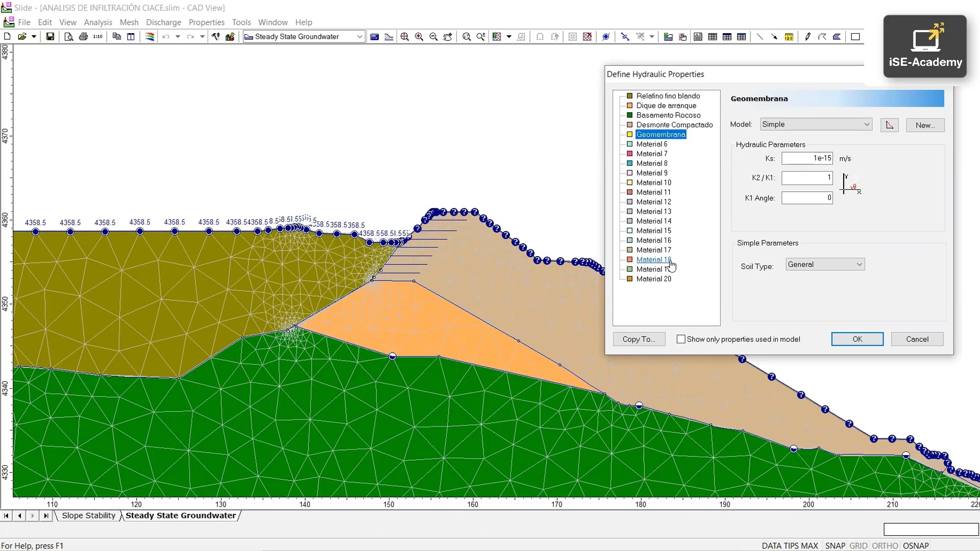
Task: Expand the Redo history dropdown arrow
Action: (202, 37)
